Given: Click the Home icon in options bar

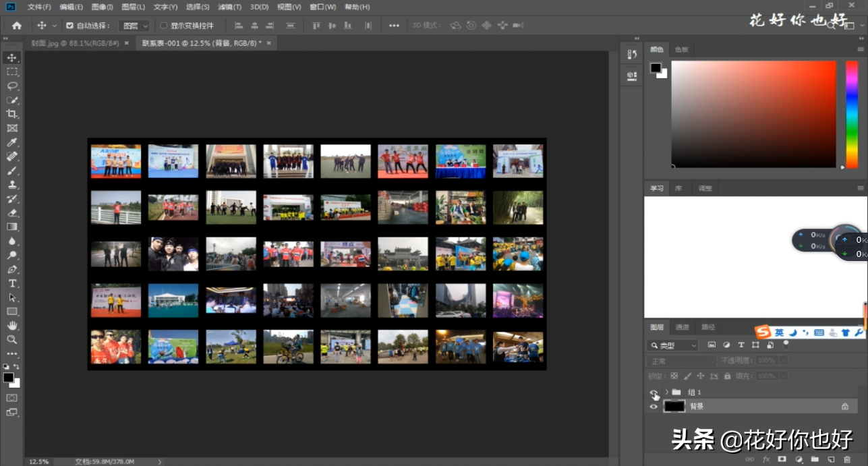Looking at the screenshot, I should 17,26.
